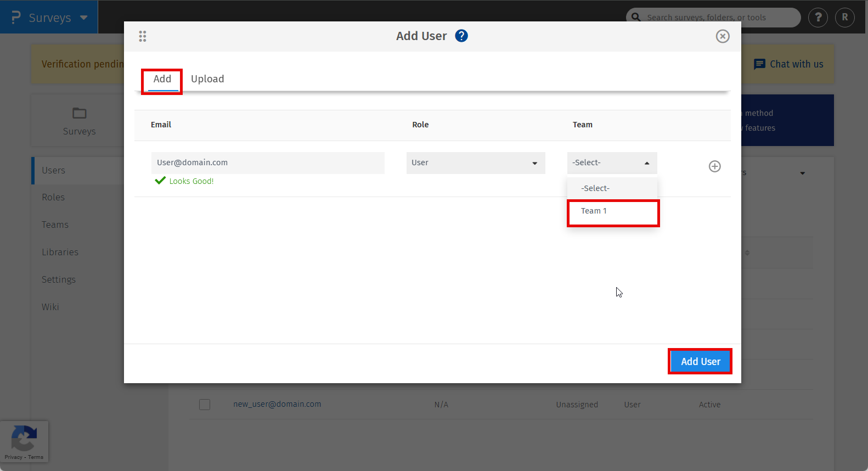Open the Role dropdown showing User
The image size is (868, 471).
coord(476,163)
